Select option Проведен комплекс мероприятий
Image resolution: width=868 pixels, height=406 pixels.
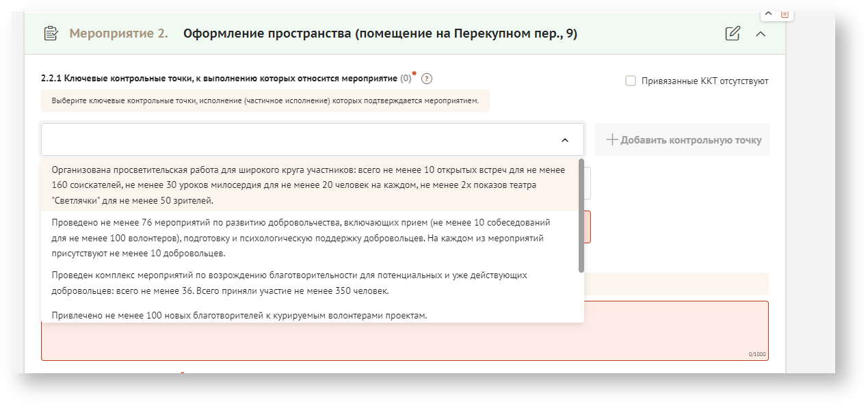(309, 283)
